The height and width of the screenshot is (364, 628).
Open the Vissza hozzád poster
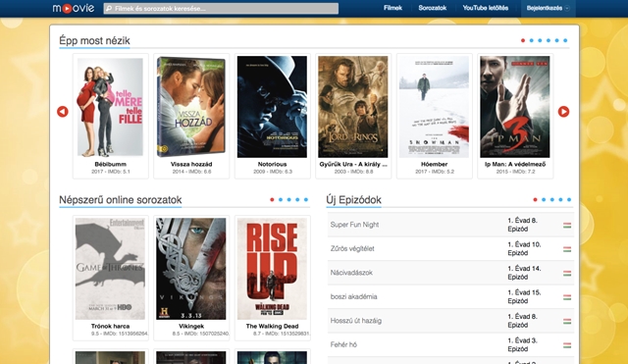click(191, 107)
